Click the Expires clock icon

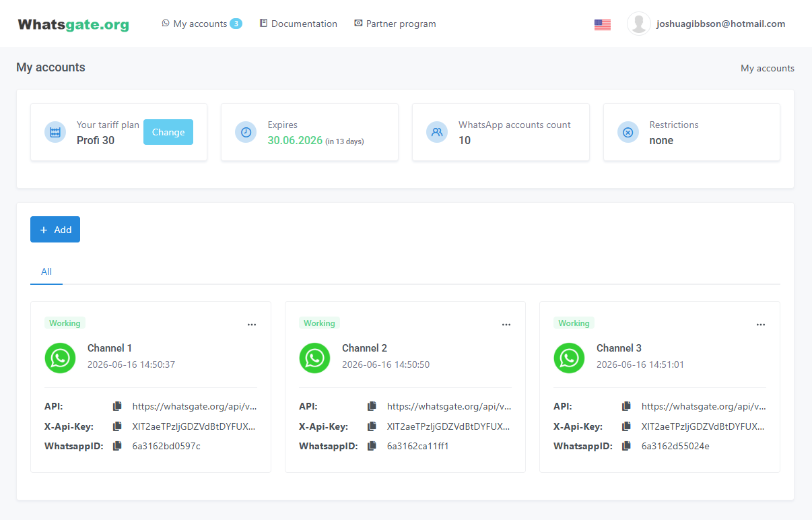[x=246, y=132]
